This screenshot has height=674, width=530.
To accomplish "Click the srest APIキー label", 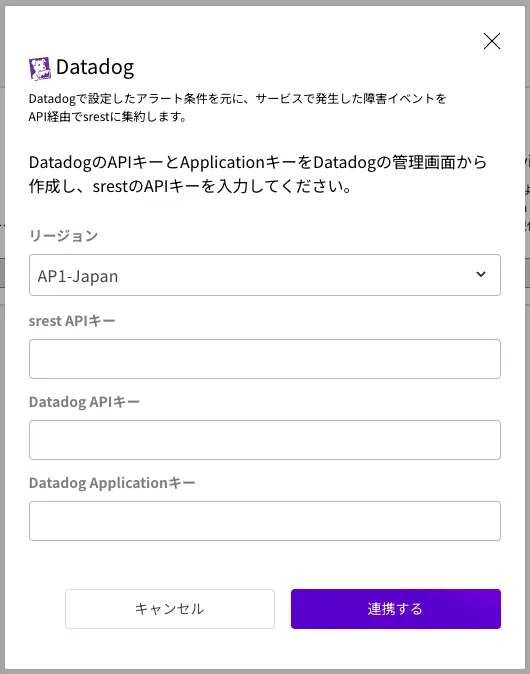I will pyautogui.click(x=72, y=321).
